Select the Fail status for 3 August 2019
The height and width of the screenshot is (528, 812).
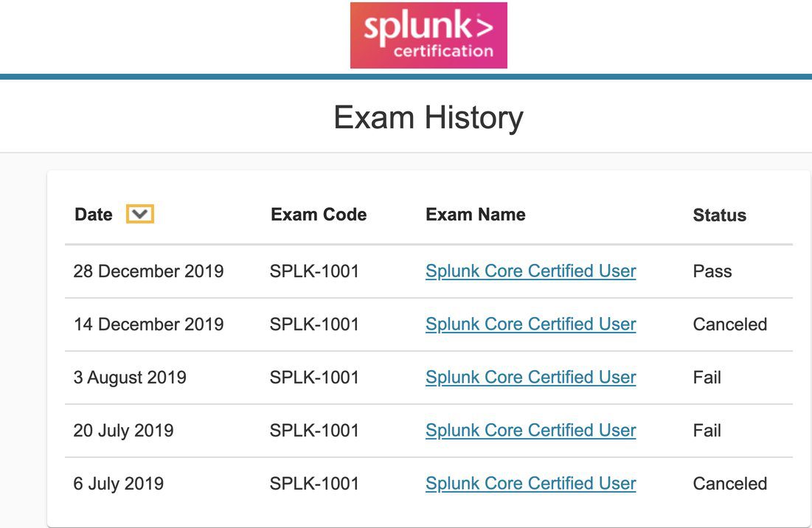pyautogui.click(x=707, y=378)
